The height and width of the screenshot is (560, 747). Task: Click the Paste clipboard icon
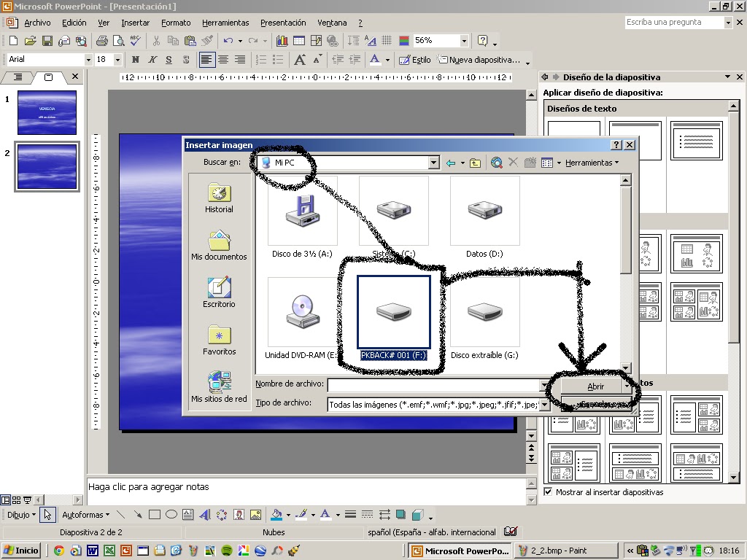[190, 41]
